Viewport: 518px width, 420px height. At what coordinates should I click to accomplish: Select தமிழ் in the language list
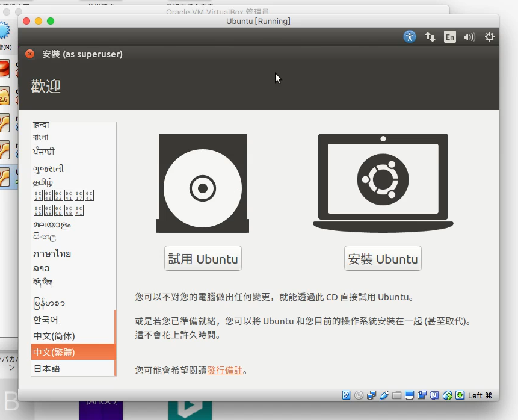click(73, 182)
